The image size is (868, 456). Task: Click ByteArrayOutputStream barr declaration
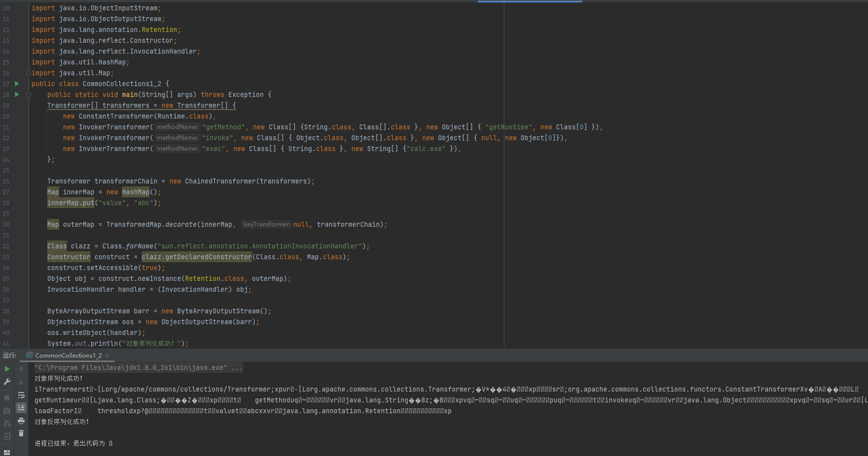159,311
